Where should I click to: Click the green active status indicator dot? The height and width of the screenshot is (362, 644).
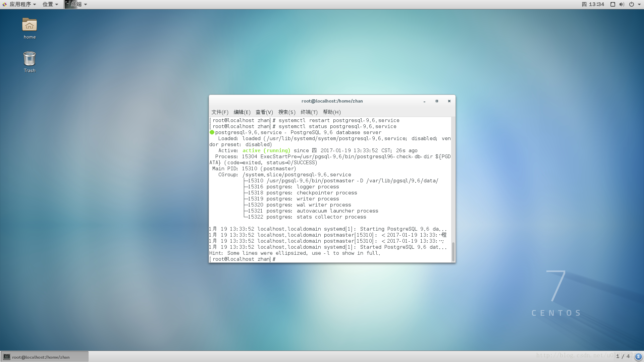pos(212,132)
